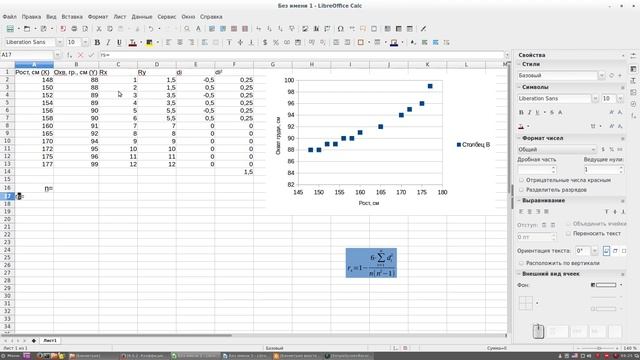The image size is (640, 360).
Task: Collapse the 'Формат чисел' section
Action: (519, 138)
